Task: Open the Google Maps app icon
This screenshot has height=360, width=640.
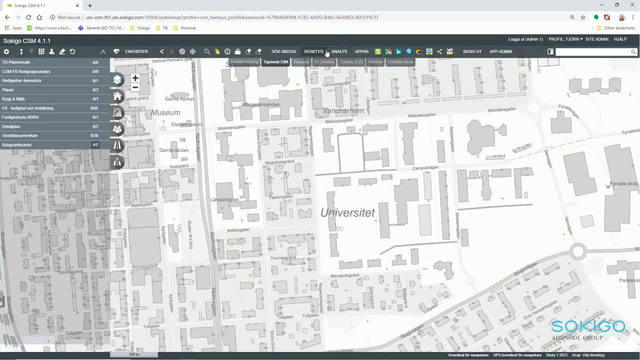Action: click(x=388, y=52)
